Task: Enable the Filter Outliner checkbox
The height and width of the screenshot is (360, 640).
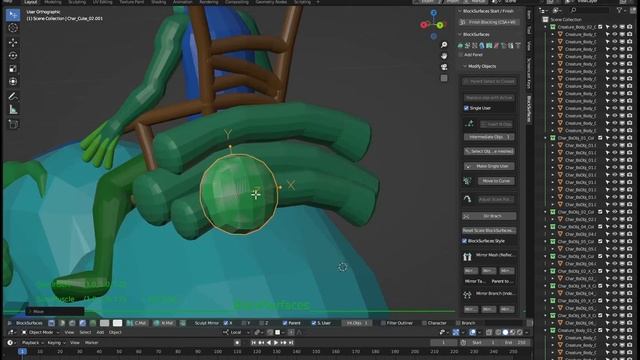Action: [x=383, y=323]
